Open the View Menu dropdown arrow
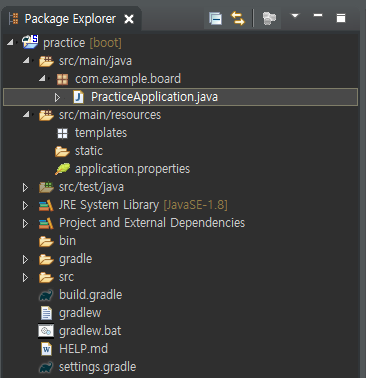The width and height of the screenshot is (366, 378). (x=295, y=16)
